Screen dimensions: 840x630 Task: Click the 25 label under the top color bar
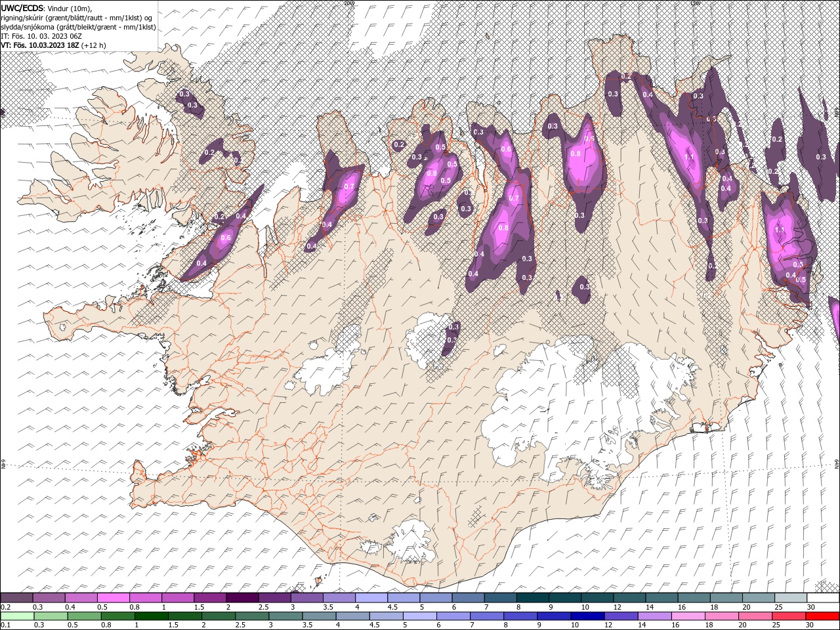point(780,607)
